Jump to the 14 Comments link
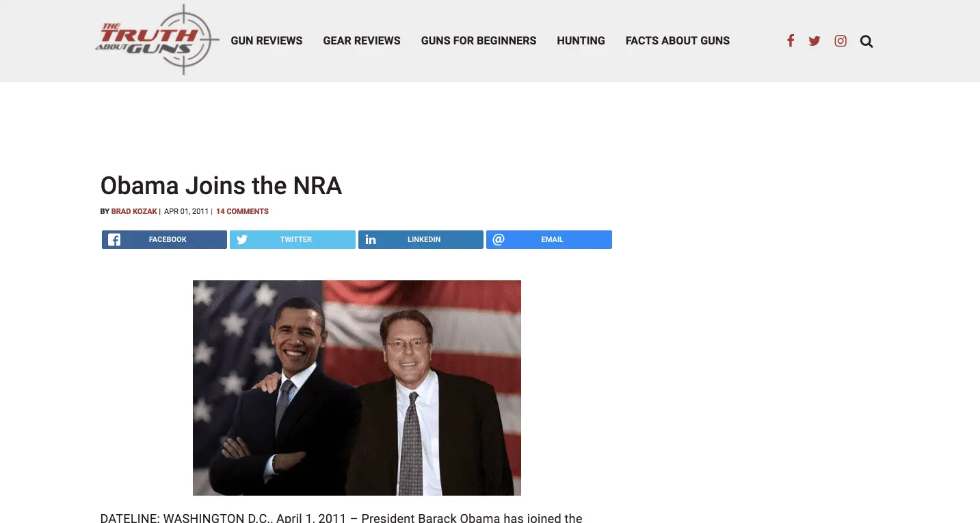This screenshot has width=980, height=523. click(x=242, y=212)
